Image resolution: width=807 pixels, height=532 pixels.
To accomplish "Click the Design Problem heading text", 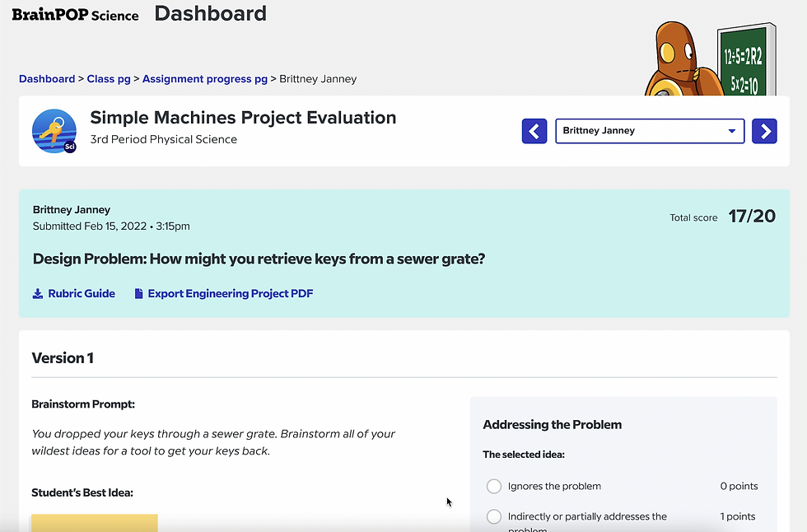I will tap(259, 259).
